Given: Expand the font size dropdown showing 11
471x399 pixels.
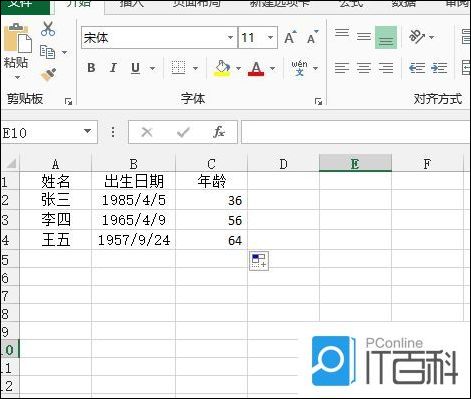Looking at the screenshot, I should 270,37.
